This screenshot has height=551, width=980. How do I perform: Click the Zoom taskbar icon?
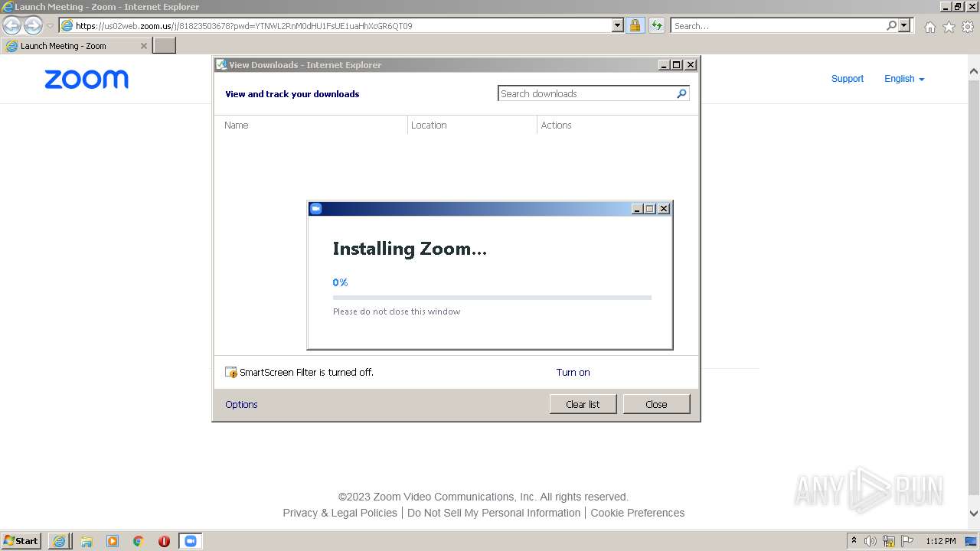pos(190,541)
